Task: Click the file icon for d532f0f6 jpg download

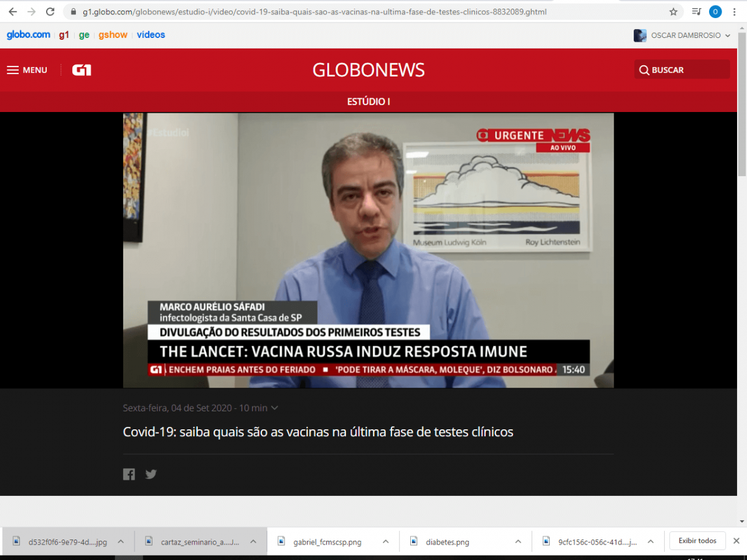Action: 17,541
